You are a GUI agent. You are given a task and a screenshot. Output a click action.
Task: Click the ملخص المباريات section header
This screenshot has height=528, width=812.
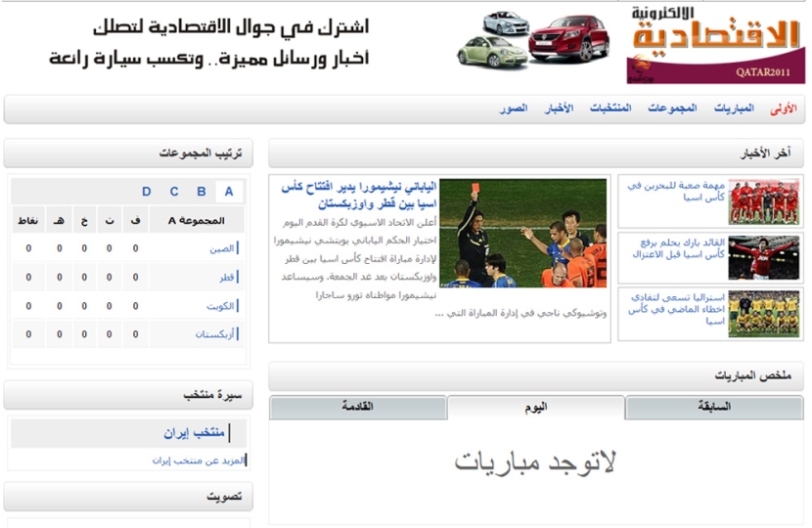[x=536, y=376]
